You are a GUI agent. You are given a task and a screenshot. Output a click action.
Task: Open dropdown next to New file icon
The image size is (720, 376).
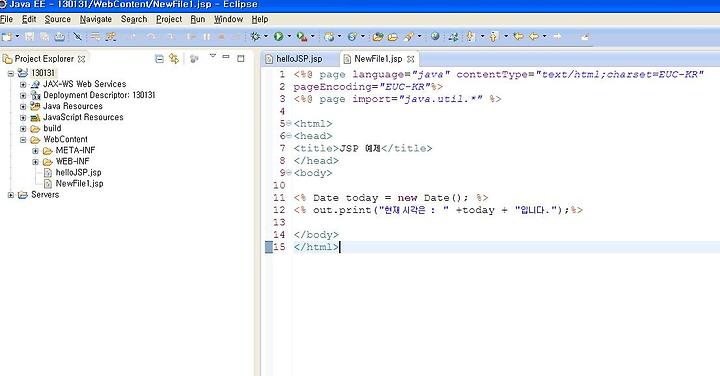[17, 36]
